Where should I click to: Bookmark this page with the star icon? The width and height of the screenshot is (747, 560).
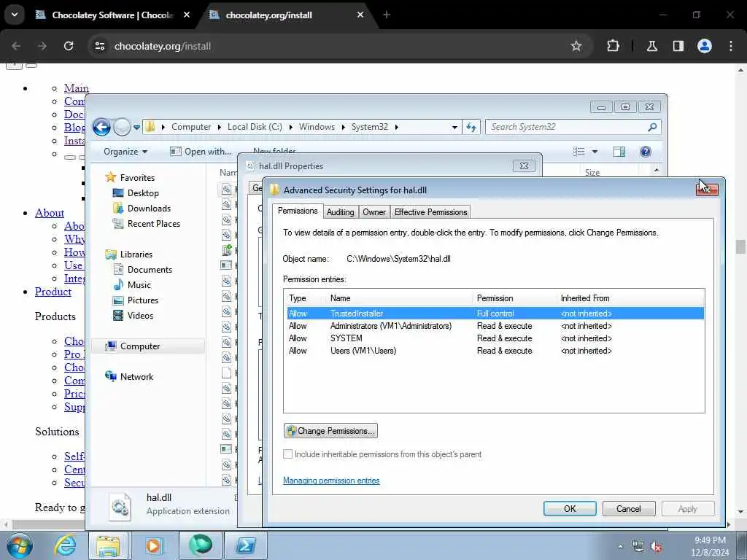pyautogui.click(x=576, y=46)
